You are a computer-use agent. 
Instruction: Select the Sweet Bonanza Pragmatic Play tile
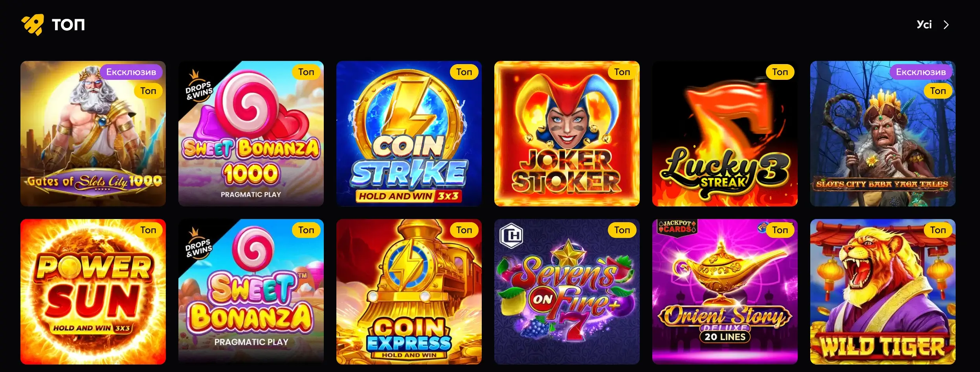251,292
